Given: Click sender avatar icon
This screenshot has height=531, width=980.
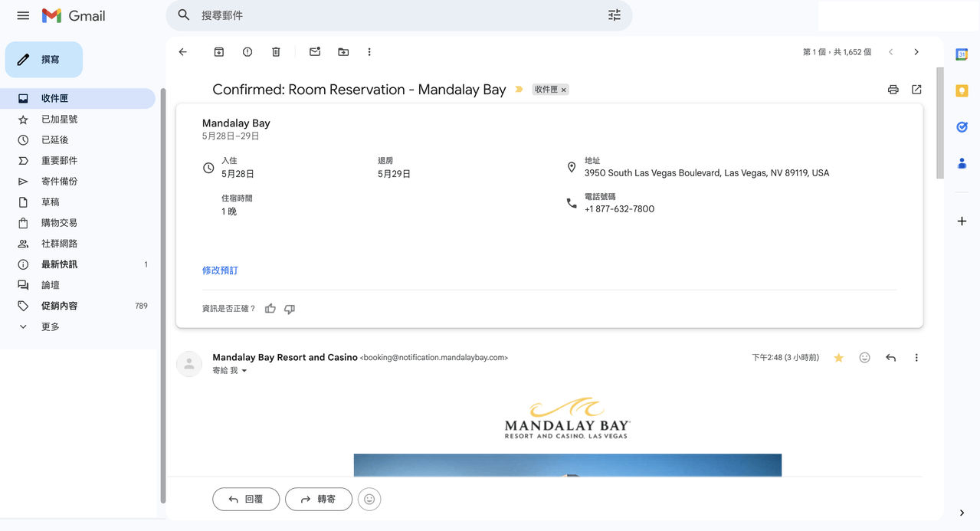Looking at the screenshot, I should pos(189,364).
